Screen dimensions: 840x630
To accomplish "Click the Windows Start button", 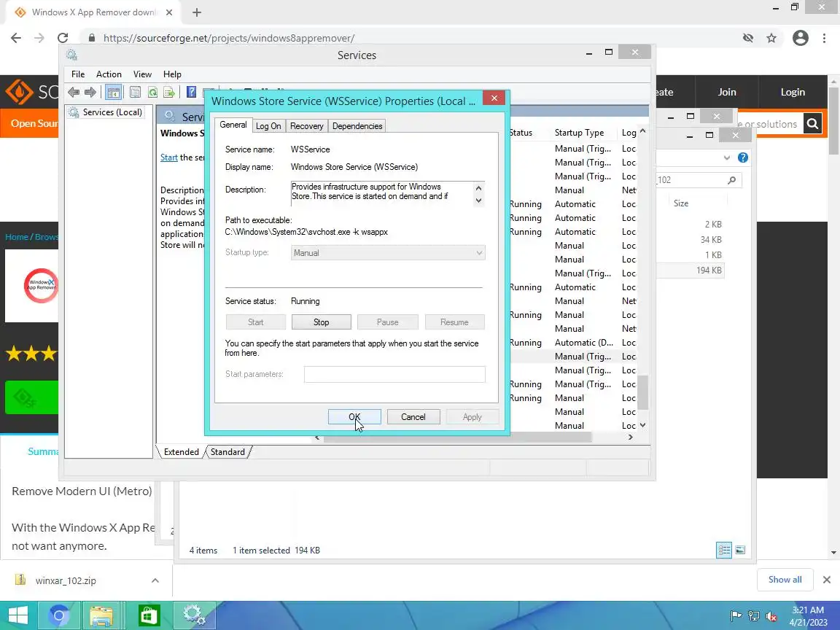I will 17,615.
